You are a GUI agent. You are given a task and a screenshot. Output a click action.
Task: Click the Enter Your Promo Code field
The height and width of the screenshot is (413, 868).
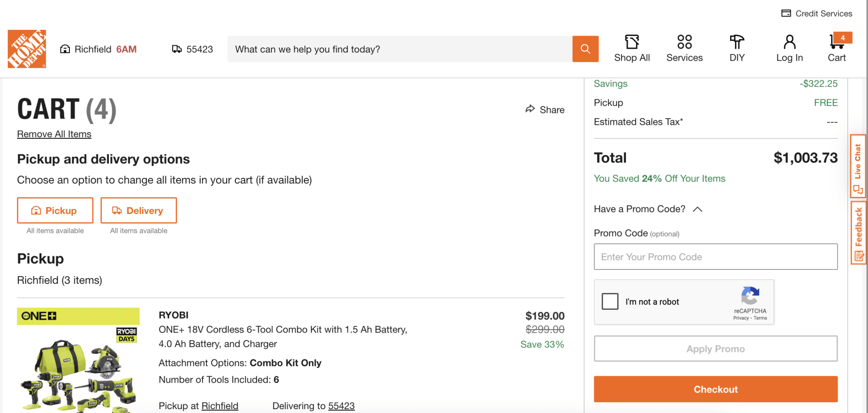(x=716, y=257)
